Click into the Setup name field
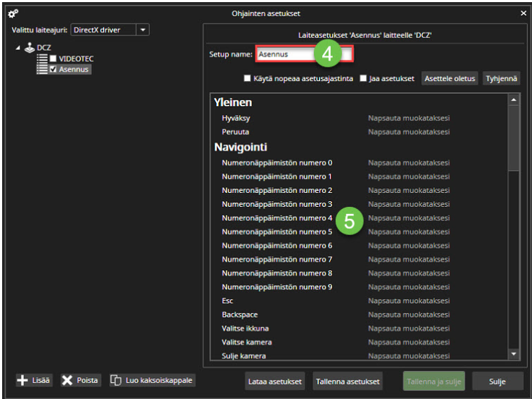This screenshot has width=532, height=399. pyautogui.click(x=303, y=54)
